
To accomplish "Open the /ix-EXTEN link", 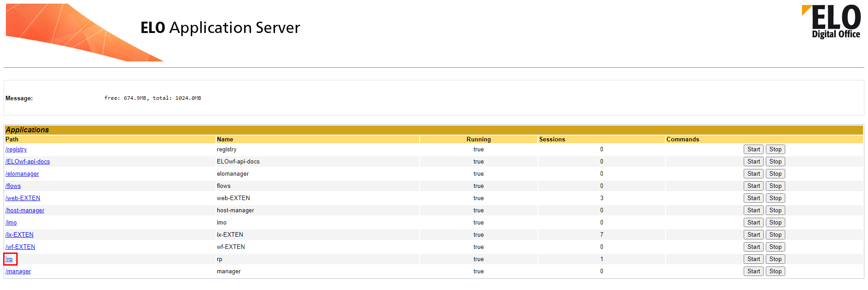I will (x=19, y=235).
